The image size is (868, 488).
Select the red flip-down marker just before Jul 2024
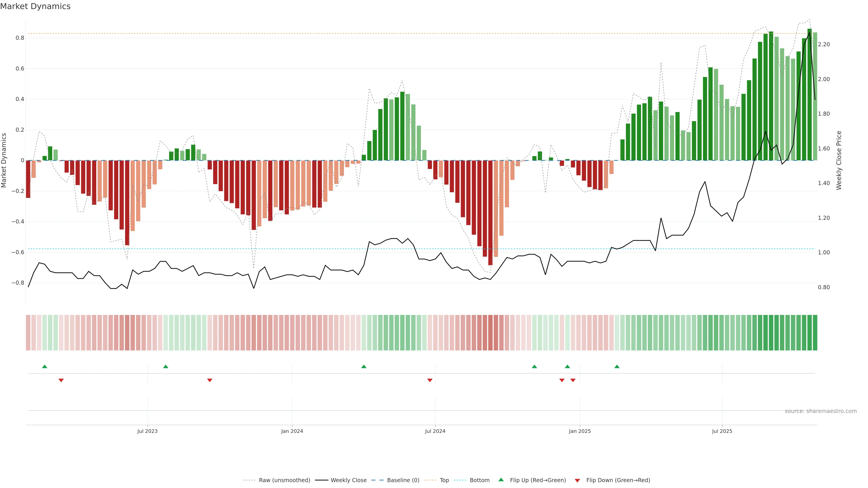tap(430, 380)
